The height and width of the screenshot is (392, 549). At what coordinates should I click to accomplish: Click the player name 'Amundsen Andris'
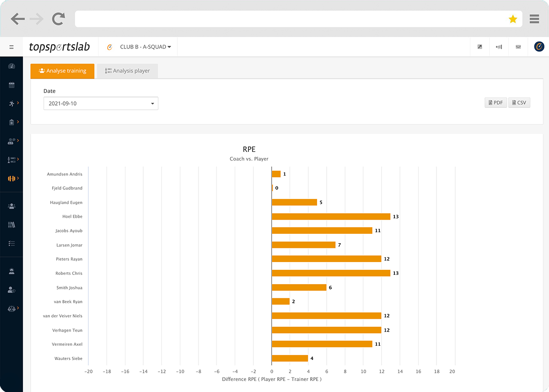point(65,174)
